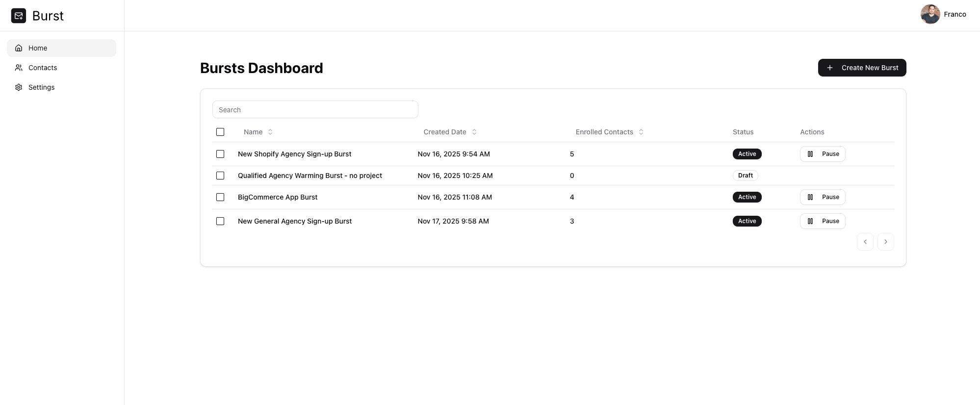Viewport: 980px width, 405px height.
Task: Select the Home icon in the sidebar
Action: click(x=18, y=48)
